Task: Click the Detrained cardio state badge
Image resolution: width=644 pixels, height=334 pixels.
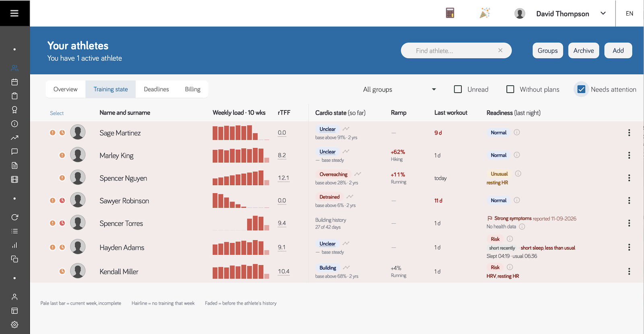Action: 330,197
